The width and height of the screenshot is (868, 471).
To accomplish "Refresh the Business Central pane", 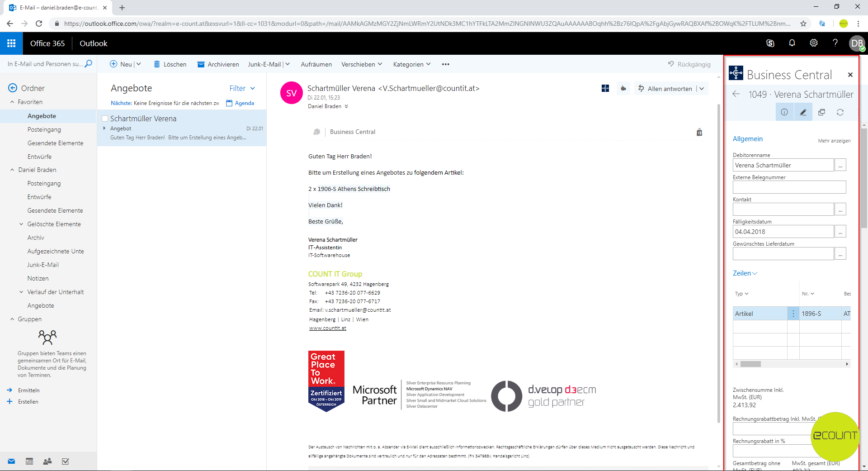I will 840,112.
